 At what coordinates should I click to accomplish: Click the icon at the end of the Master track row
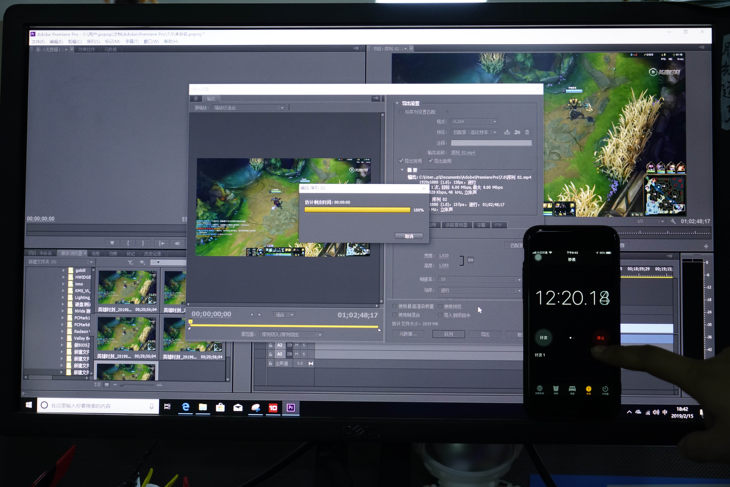point(311,364)
